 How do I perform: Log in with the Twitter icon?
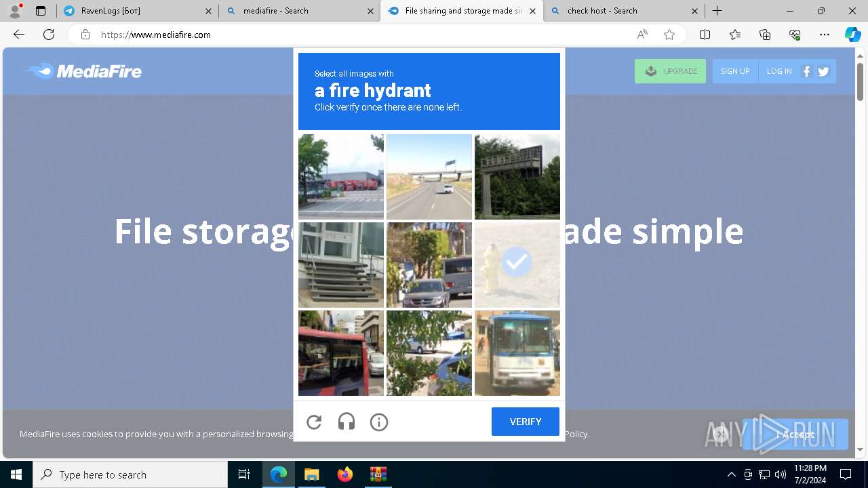(823, 71)
